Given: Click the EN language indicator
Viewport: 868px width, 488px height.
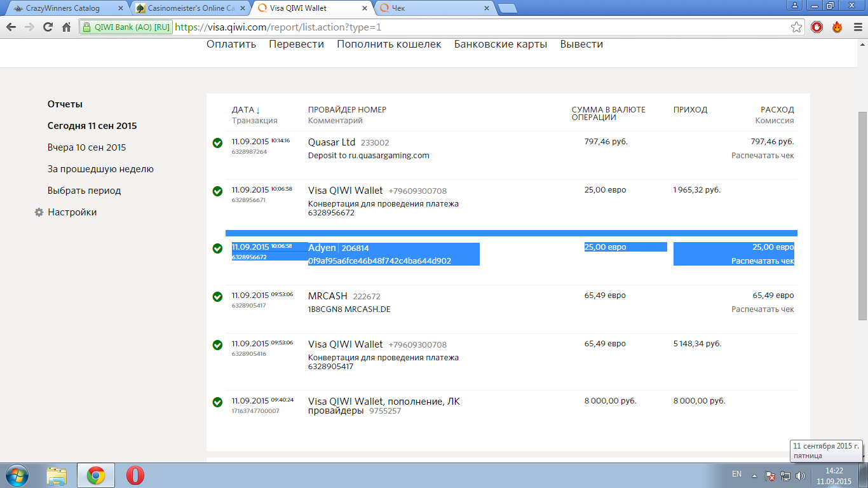Looking at the screenshot, I should tap(736, 474).
